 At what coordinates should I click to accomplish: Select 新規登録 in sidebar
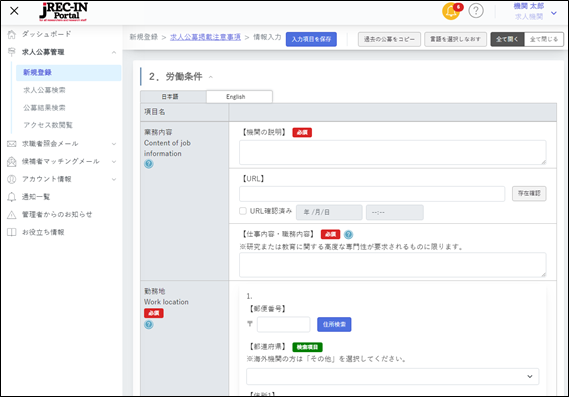click(x=69, y=73)
